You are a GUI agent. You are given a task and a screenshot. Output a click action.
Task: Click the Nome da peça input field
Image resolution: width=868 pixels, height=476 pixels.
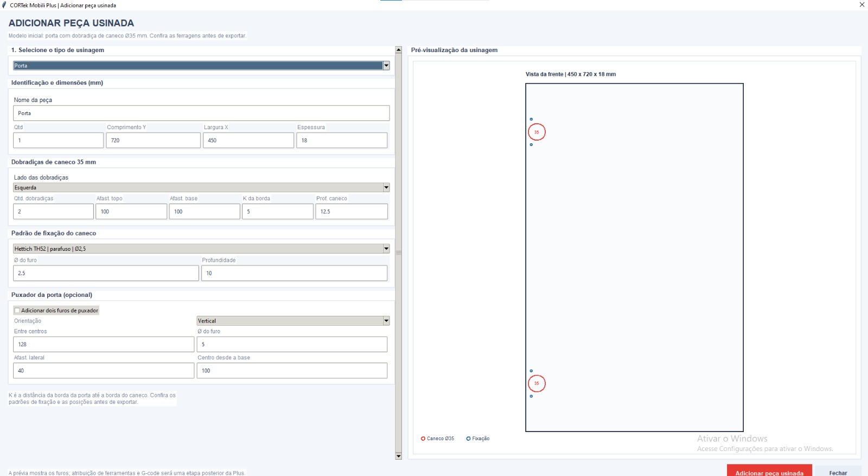point(201,113)
